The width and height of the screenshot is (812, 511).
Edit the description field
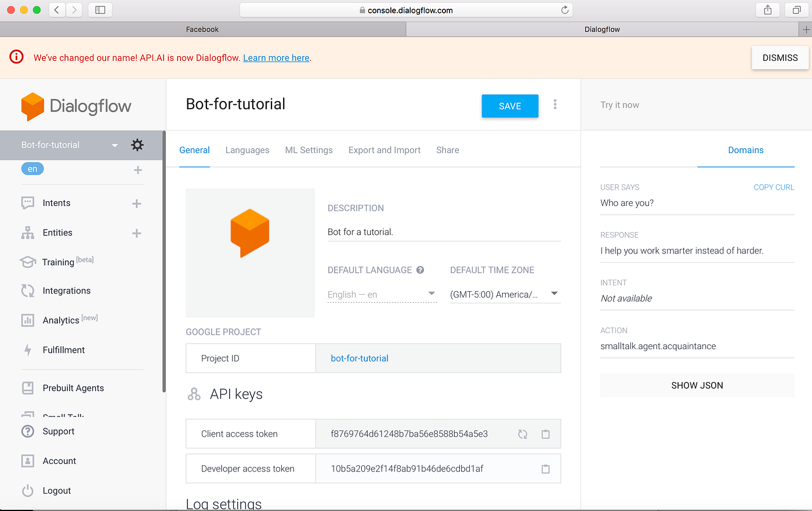[444, 232]
